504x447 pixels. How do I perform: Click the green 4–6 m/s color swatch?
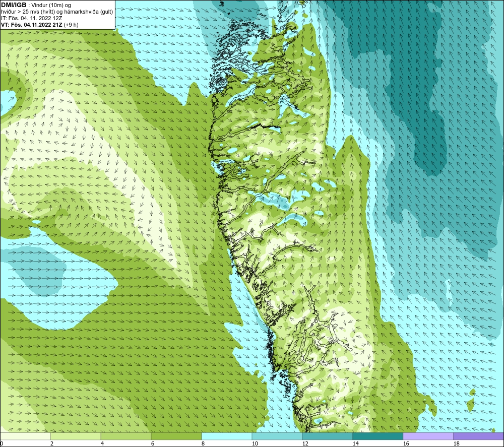(126, 436)
